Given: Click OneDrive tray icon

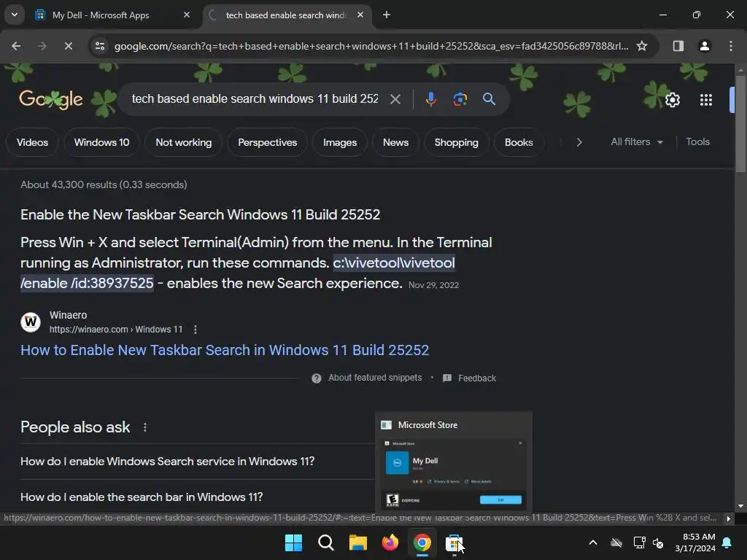Looking at the screenshot, I should pyautogui.click(x=616, y=542).
